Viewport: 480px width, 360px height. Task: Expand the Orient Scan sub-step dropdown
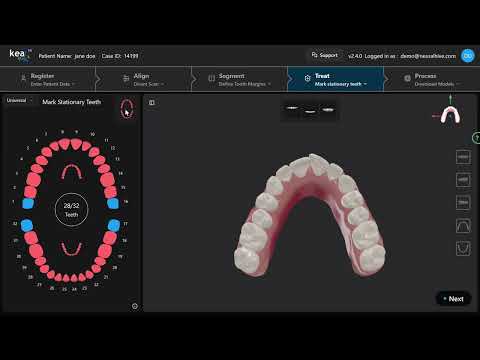148,84
